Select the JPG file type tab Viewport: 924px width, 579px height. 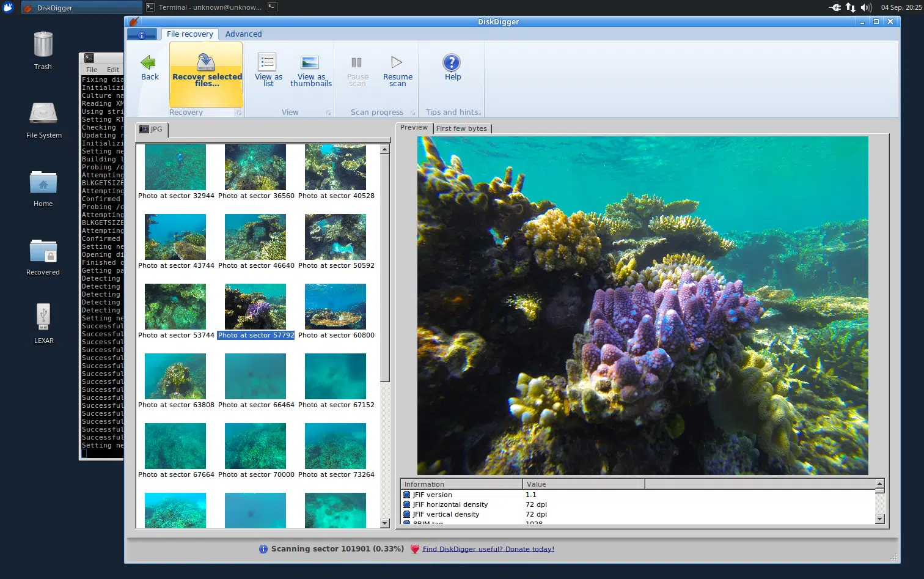point(151,130)
